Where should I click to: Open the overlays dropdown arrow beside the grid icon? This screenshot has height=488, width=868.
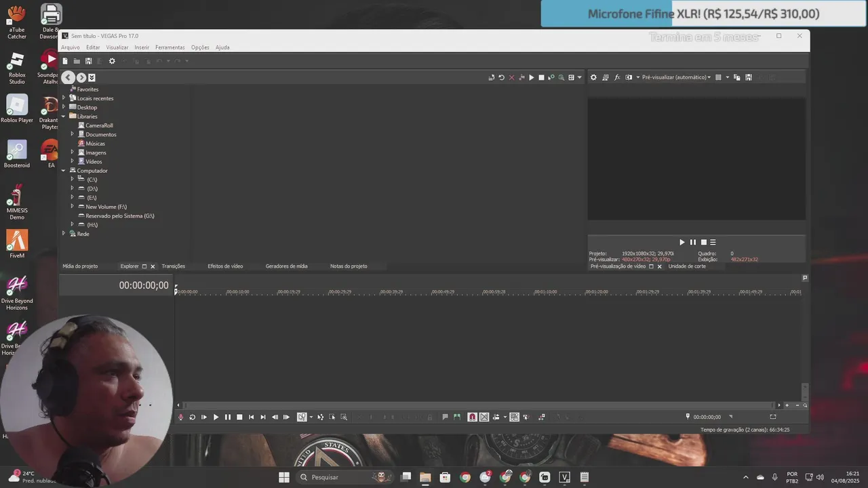pyautogui.click(x=727, y=77)
